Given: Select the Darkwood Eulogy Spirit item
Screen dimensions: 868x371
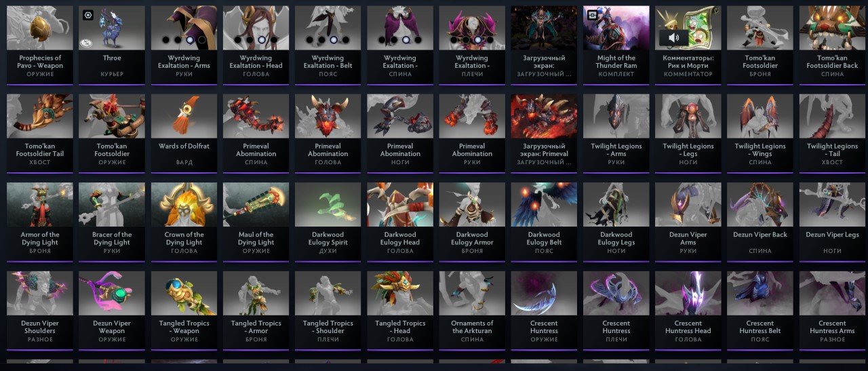Looking at the screenshot, I should click(328, 222).
